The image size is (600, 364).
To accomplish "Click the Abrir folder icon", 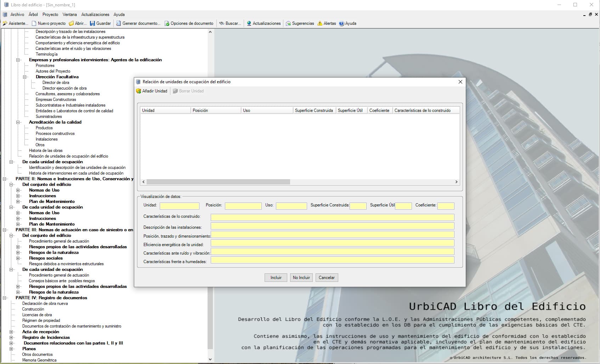I will 71,23.
